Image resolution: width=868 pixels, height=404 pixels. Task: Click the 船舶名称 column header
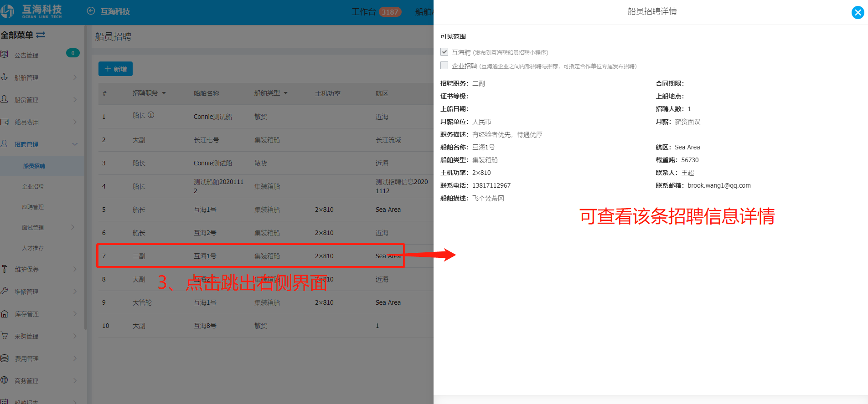tap(207, 93)
